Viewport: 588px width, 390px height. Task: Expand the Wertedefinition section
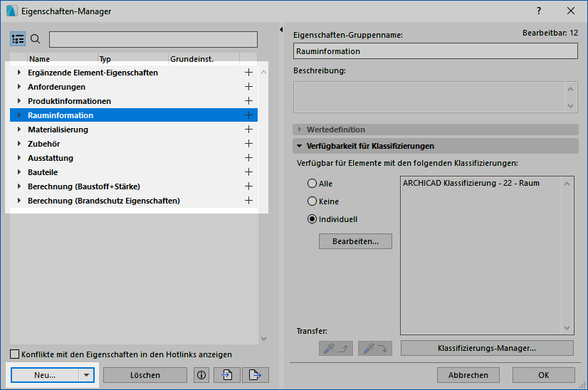click(300, 130)
